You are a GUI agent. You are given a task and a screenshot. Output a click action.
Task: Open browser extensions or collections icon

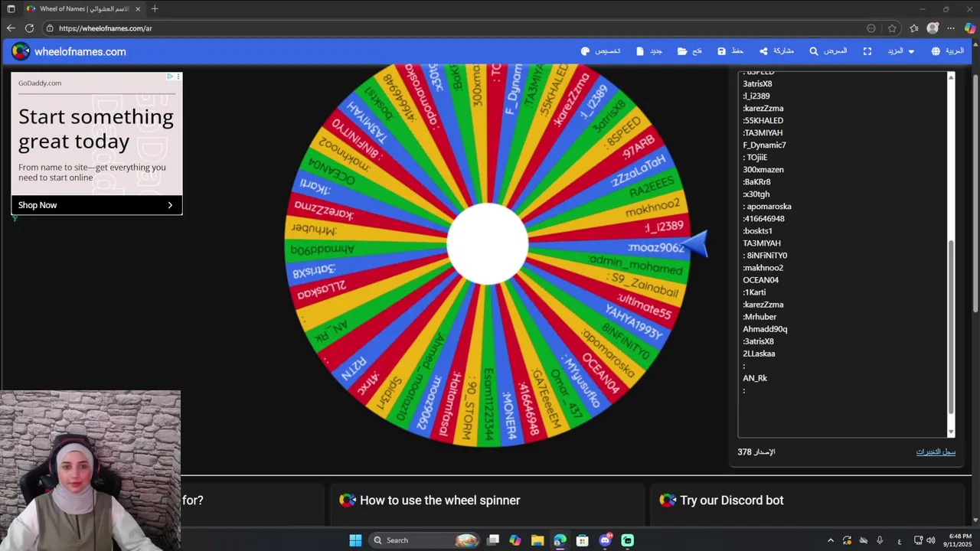(x=914, y=28)
